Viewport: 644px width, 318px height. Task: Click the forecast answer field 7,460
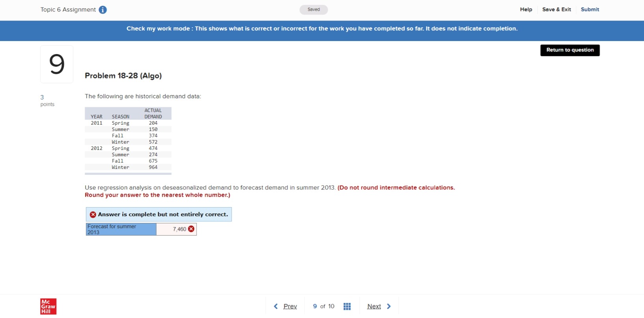click(176, 229)
